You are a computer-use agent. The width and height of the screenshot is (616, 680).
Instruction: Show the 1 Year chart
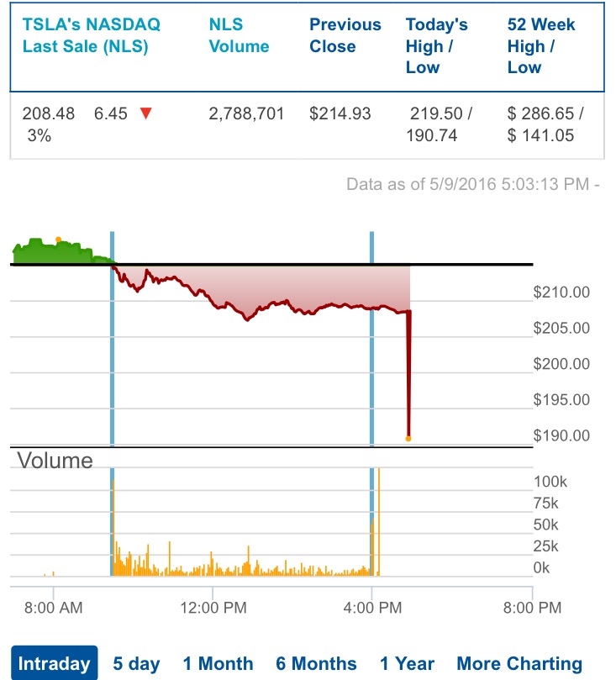[407, 663]
